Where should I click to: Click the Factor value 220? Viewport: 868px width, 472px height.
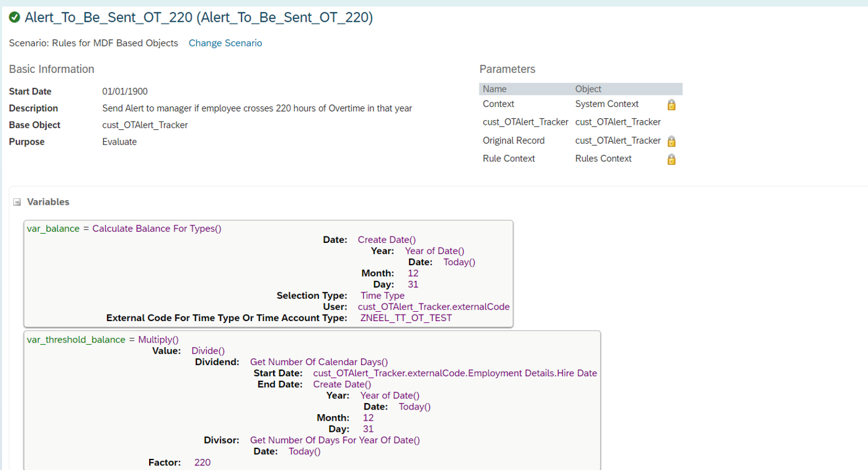(x=202, y=463)
